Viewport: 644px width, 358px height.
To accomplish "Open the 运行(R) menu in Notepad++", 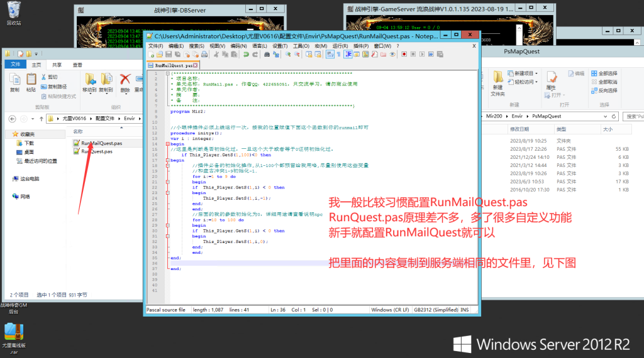I will 340,46.
